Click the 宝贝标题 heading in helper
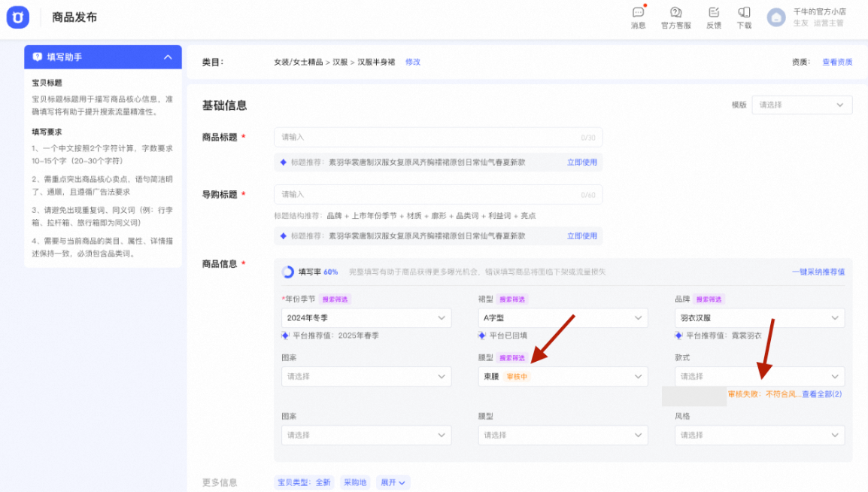The width and height of the screenshot is (868, 492). [x=47, y=83]
